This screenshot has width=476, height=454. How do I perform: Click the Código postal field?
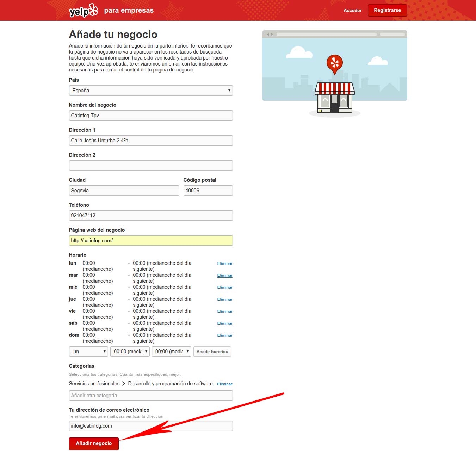[208, 191]
